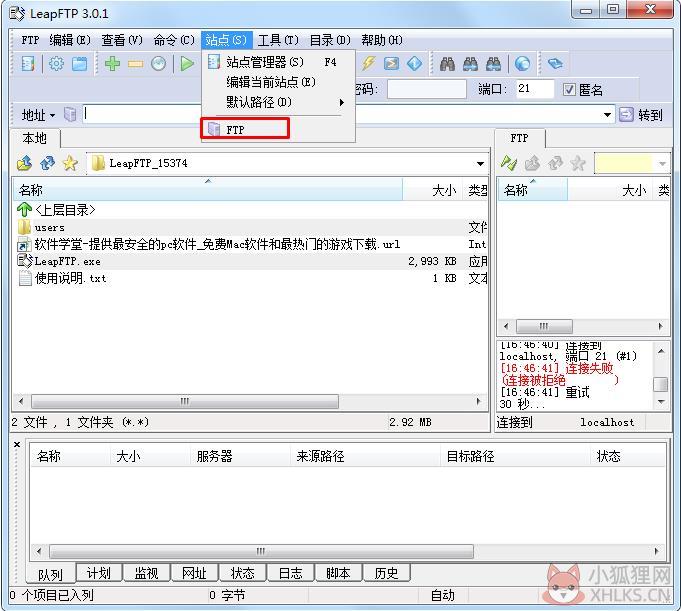Open the 查看(V) menu
681x611 pixels.
pos(122,40)
